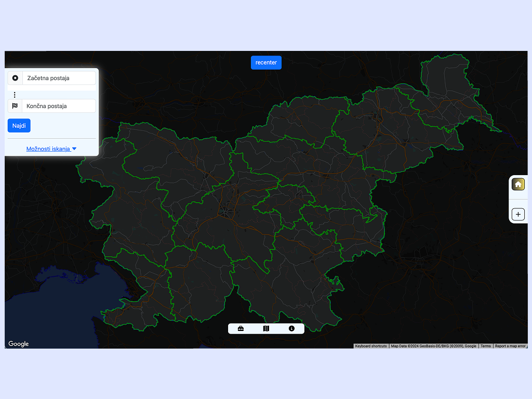Open Keyboard shortcuts on the map footer
The height and width of the screenshot is (399, 532).
point(371,346)
